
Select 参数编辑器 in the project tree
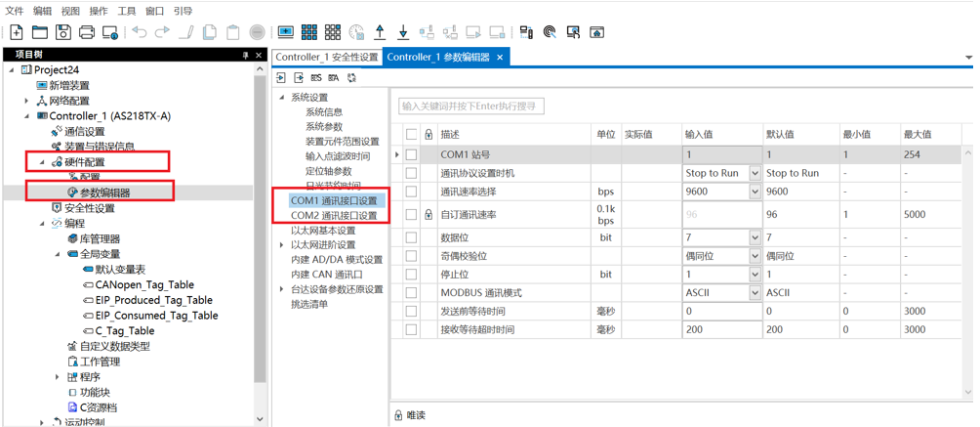pyautogui.click(x=104, y=192)
